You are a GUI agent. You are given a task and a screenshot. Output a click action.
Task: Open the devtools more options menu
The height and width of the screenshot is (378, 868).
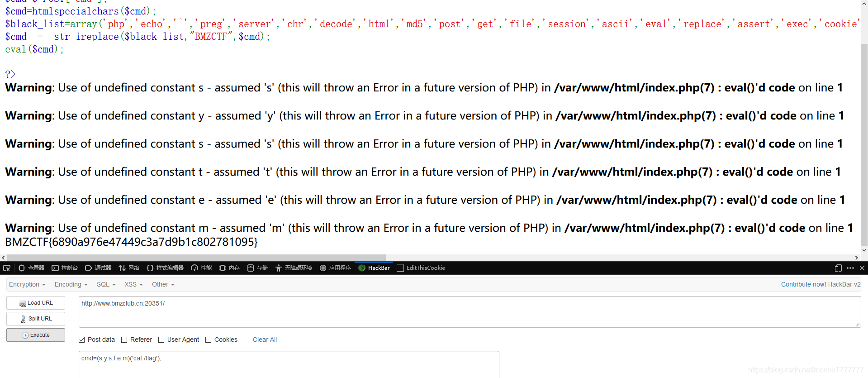pyautogui.click(x=850, y=268)
